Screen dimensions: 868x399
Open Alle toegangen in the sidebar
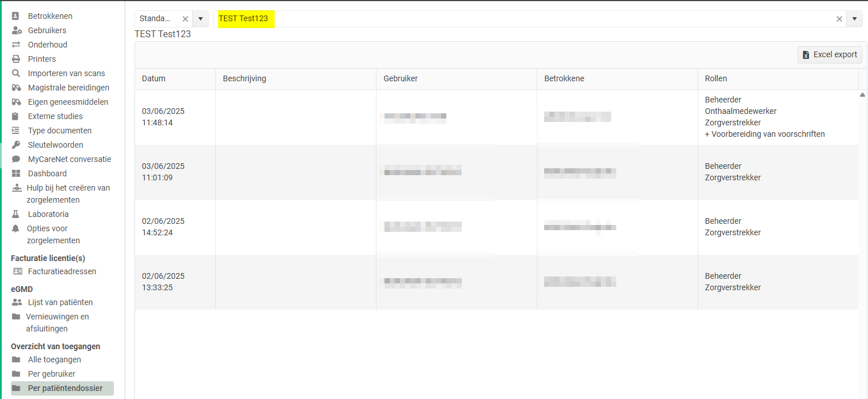(54, 360)
